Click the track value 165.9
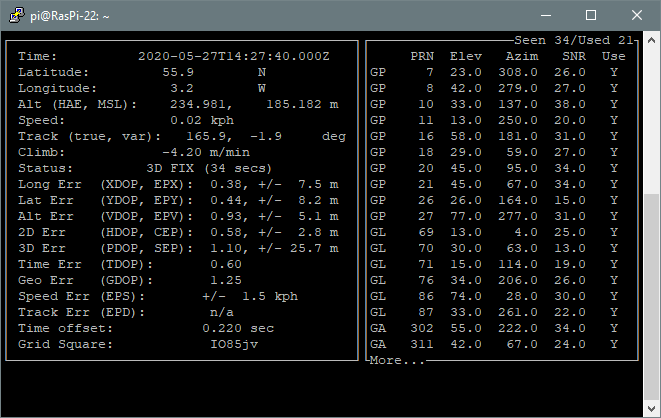Image resolution: width=661 pixels, height=418 pixels. point(206,137)
